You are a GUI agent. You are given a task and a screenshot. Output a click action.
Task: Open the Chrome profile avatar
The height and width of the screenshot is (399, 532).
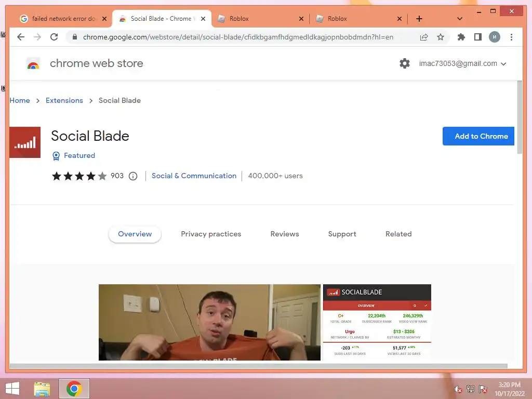pos(495,37)
